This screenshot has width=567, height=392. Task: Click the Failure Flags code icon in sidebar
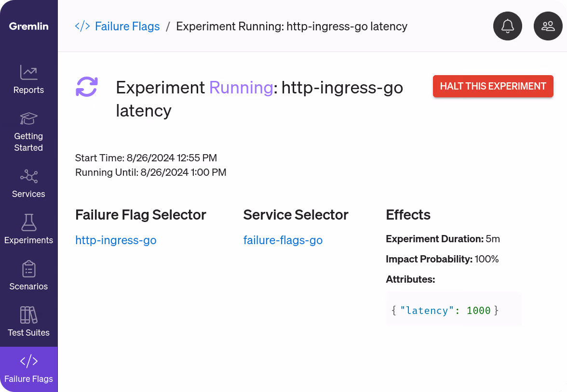coord(28,361)
